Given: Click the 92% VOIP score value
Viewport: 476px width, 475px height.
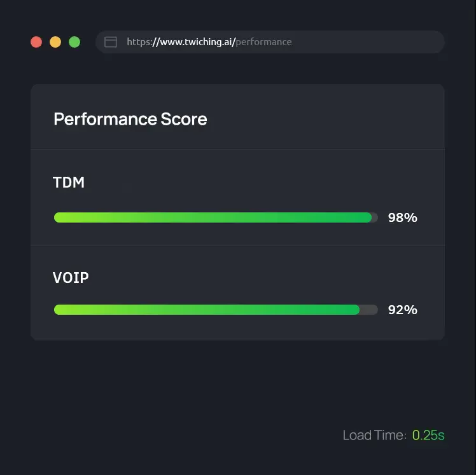Looking at the screenshot, I should coord(403,310).
